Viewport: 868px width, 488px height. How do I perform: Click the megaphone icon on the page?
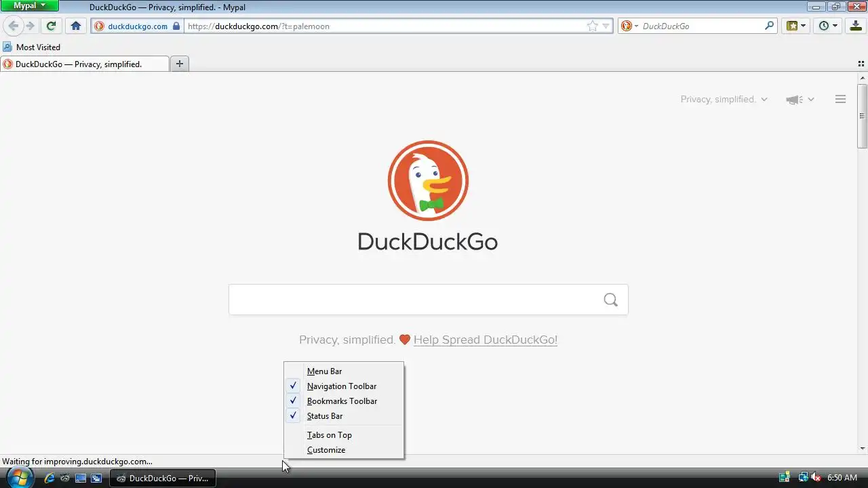[x=793, y=100]
